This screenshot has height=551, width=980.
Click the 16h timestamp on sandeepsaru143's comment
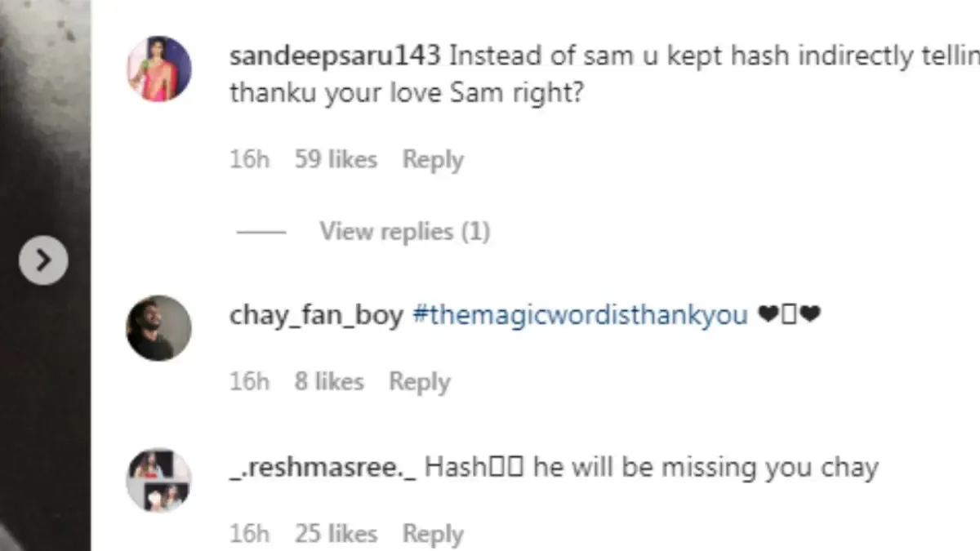pos(249,159)
